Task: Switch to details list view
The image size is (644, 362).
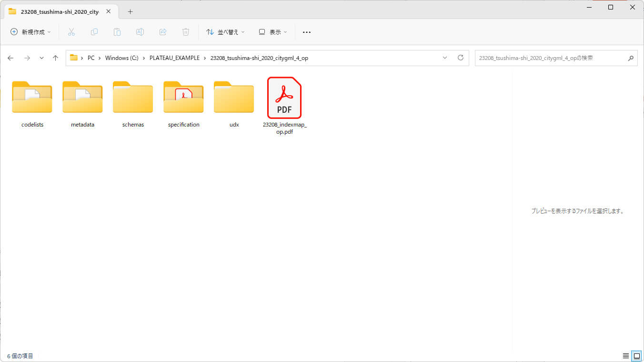Action: pos(626,356)
